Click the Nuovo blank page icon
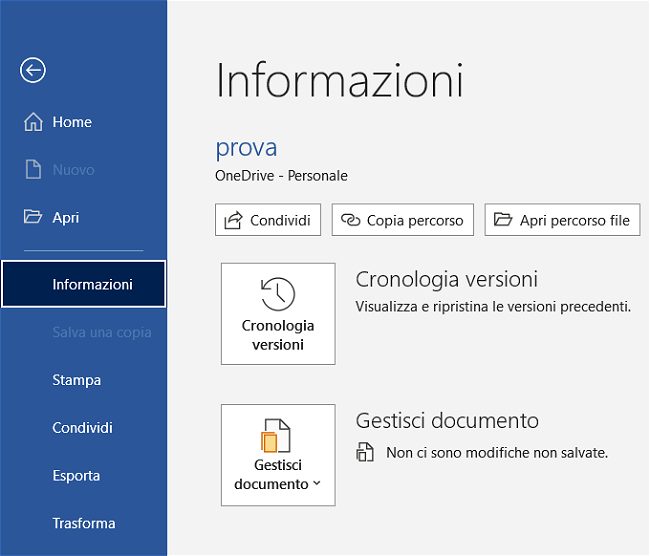Screen dimensions: 650x556 coord(33,170)
